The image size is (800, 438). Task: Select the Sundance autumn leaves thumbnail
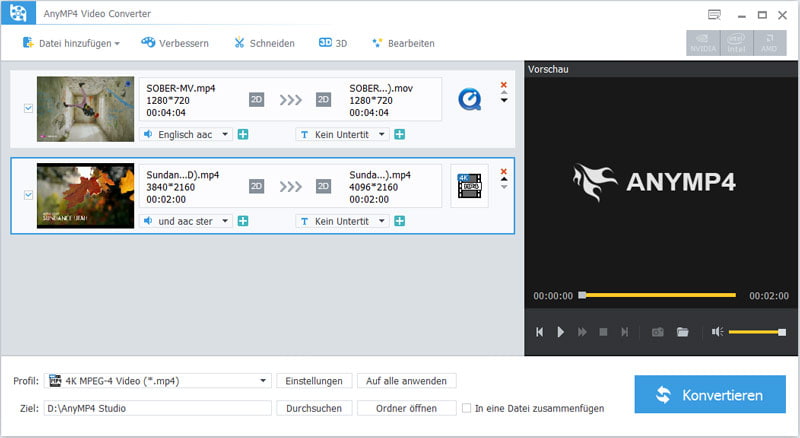point(85,196)
